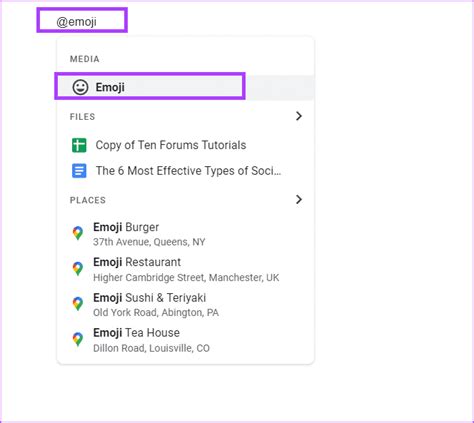The width and height of the screenshot is (474, 423).
Task: Click Dillon Road, Louisville, CO address
Action: tap(151, 348)
